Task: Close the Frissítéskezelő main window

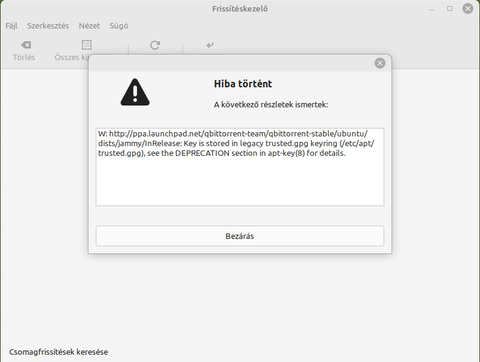Action: point(468,9)
